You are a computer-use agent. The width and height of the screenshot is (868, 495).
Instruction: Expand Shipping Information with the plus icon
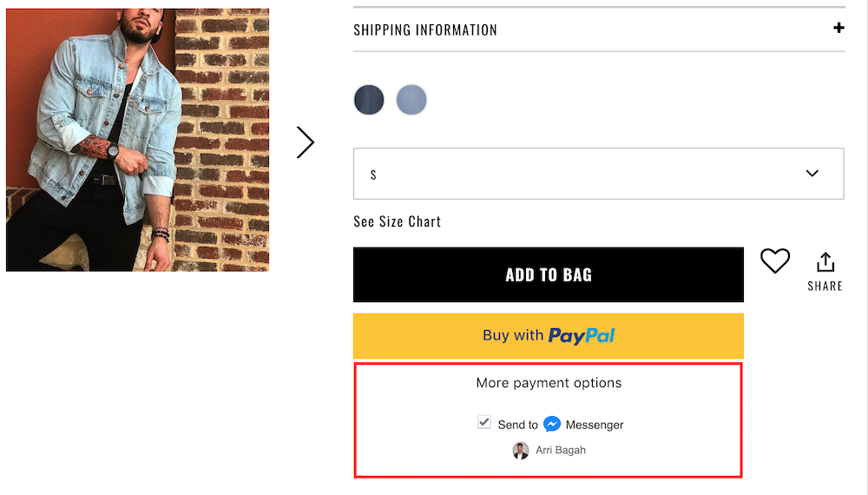[x=838, y=28]
